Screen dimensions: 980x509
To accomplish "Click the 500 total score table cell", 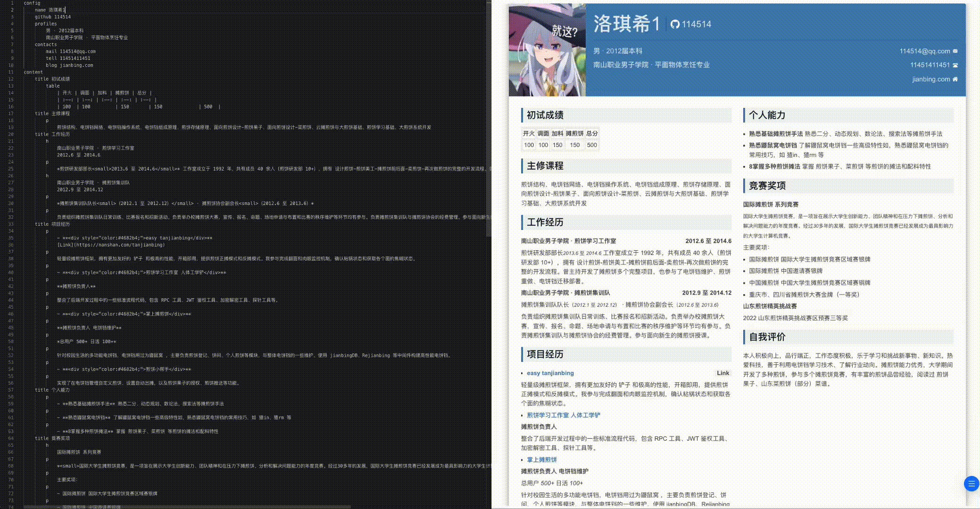I will [592, 145].
